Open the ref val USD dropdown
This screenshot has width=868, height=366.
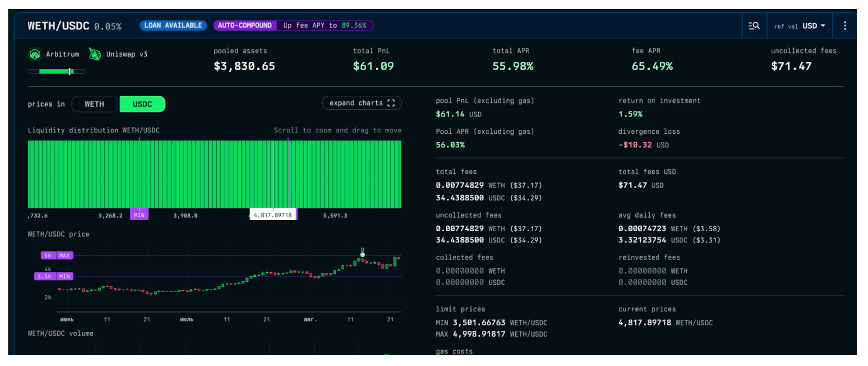[x=799, y=26]
